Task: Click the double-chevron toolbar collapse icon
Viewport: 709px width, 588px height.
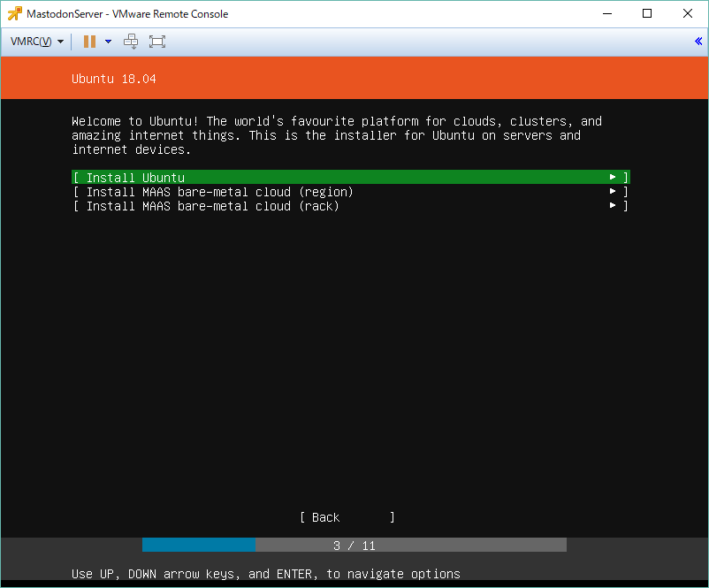Action: (x=698, y=42)
